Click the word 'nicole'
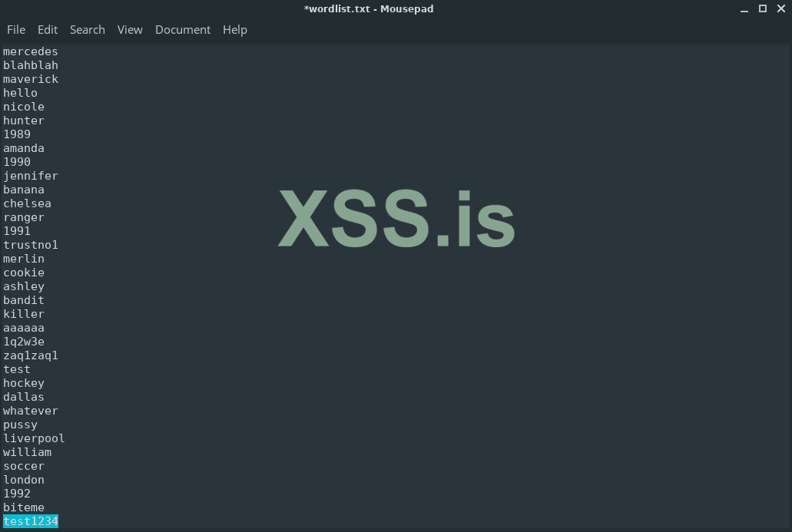792x532 pixels. click(x=24, y=107)
